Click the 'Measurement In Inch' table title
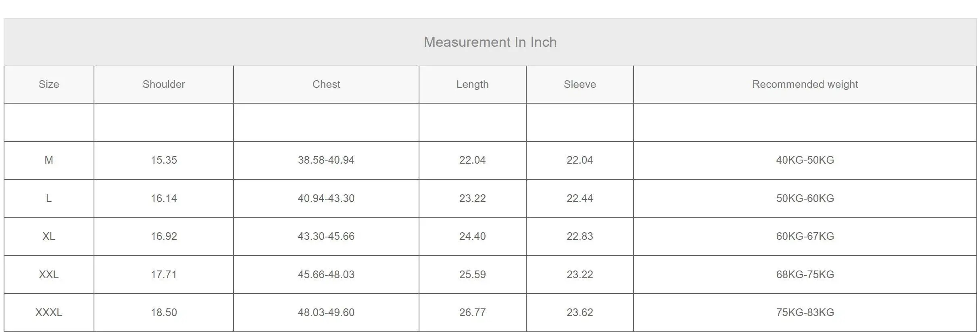This screenshot has width=980, height=335. pos(490,42)
